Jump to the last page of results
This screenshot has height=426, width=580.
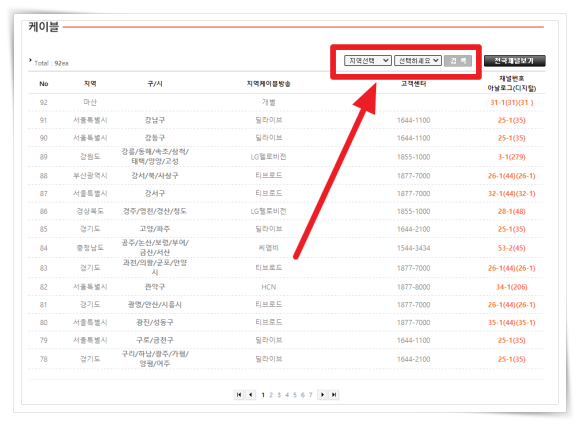(334, 395)
